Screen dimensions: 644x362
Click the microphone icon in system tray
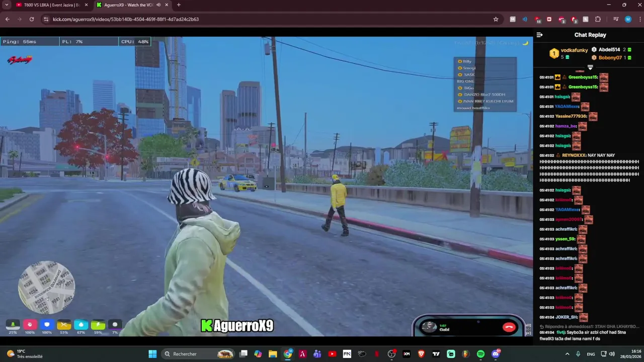[578, 354]
